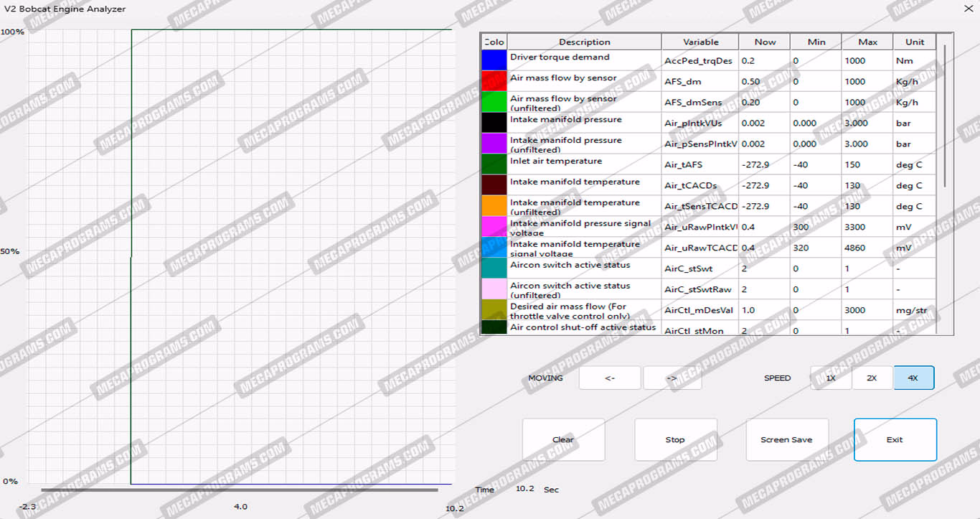Click Max value 3300 for Air_uRawPIntkV

click(x=867, y=227)
